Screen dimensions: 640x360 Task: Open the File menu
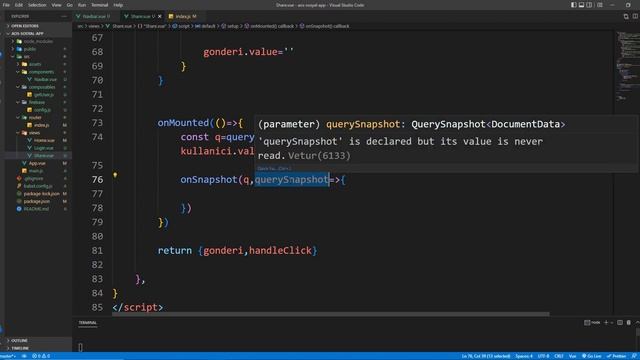tap(6, 5)
